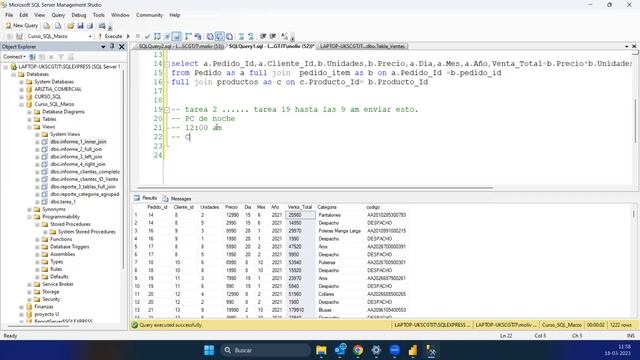Click the editor horizontal scrollbar
The height and width of the screenshot is (360, 640).
tap(315, 188)
